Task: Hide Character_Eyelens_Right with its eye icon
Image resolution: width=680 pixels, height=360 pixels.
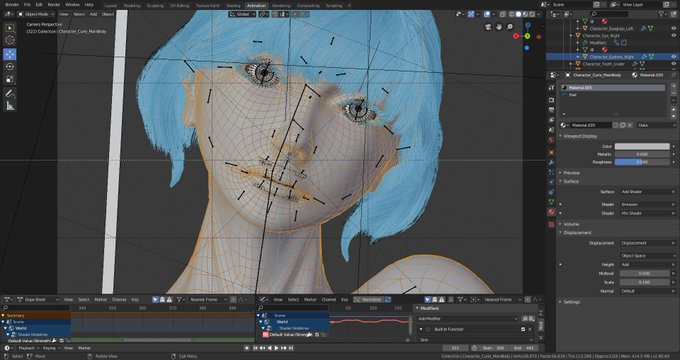Action: coord(673,56)
